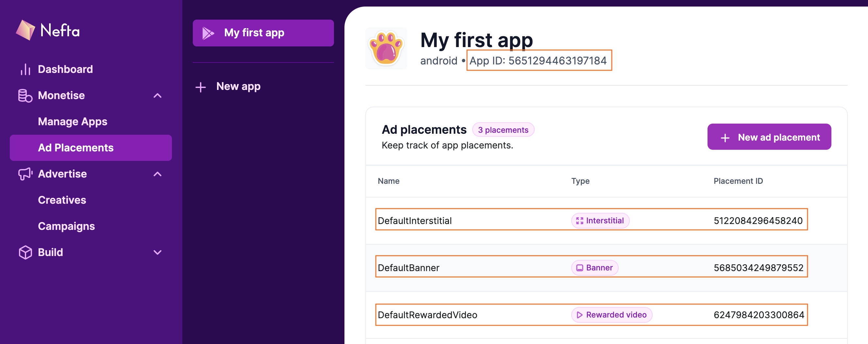
Task: Click the Monetise menu label
Action: click(61, 95)
